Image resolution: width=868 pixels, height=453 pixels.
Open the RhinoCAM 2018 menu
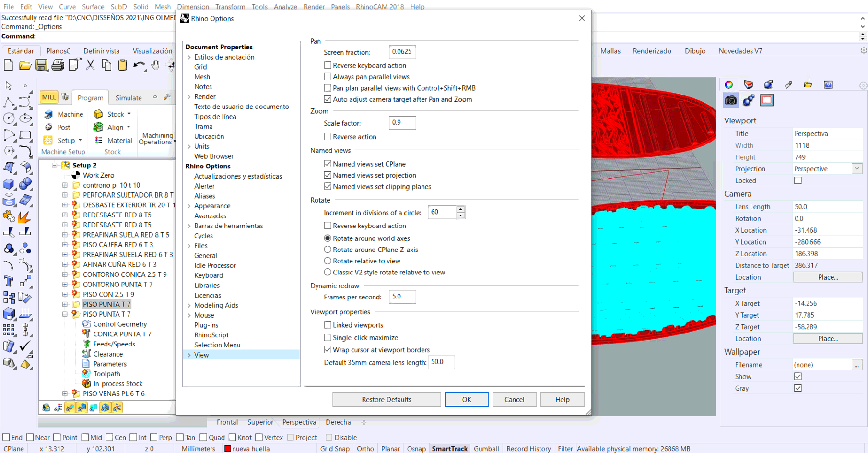[x=380, y=7]
